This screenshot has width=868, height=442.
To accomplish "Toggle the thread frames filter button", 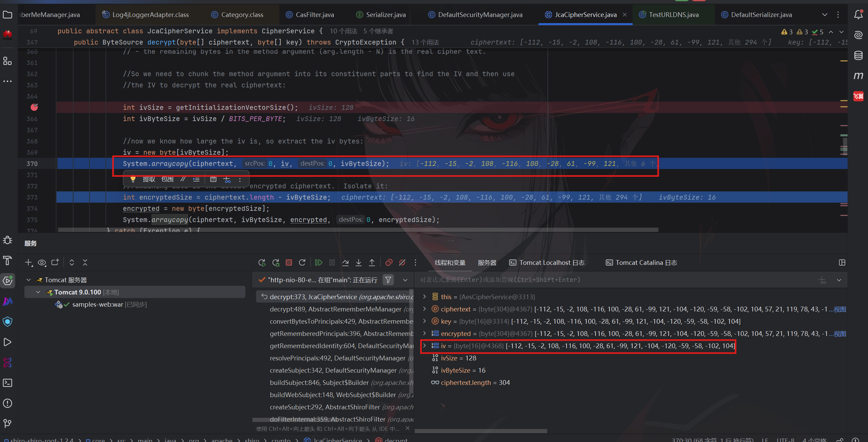I will click(388, 280).
